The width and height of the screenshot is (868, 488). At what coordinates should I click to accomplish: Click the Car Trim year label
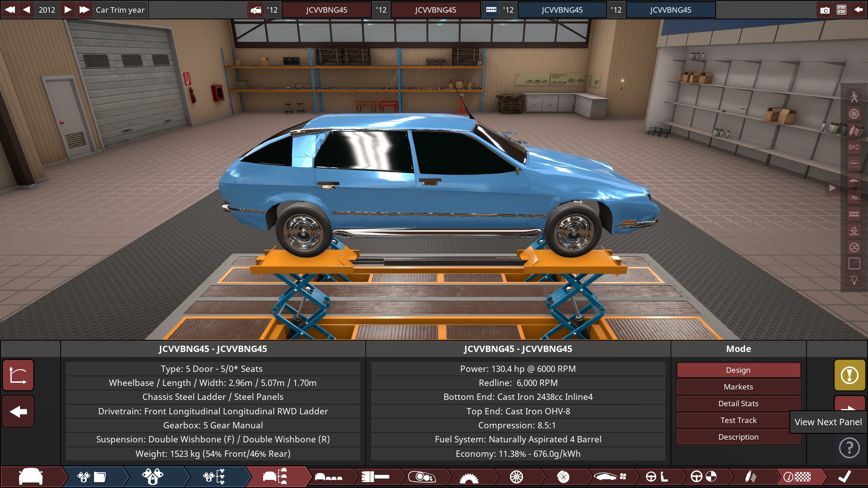(120, 9)
